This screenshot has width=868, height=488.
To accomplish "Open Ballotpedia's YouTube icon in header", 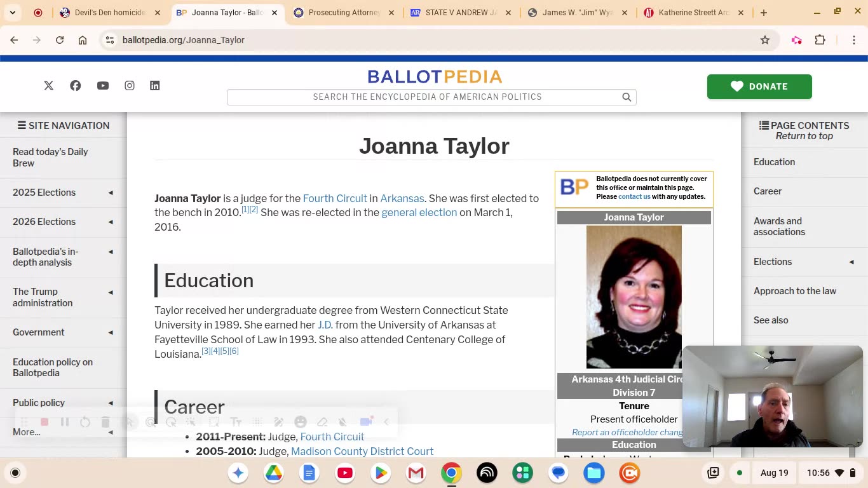I will coord(103,86).
